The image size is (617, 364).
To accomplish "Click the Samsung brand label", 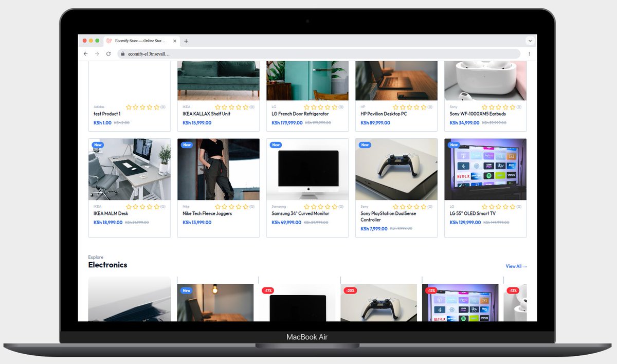I will click(279, 207).
